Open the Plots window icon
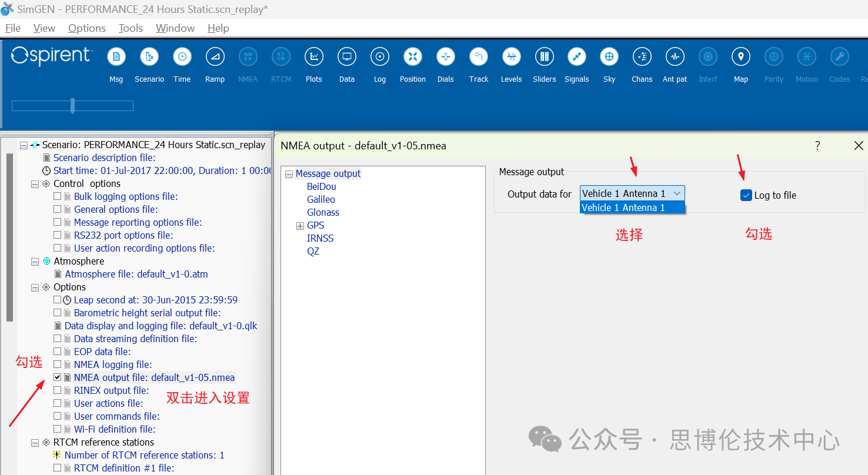Screen dimensions: 868x475 point(314,57)
